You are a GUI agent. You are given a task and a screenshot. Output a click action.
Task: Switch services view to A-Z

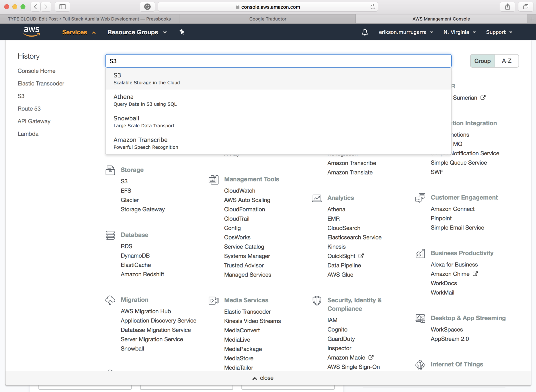(507, 61)
